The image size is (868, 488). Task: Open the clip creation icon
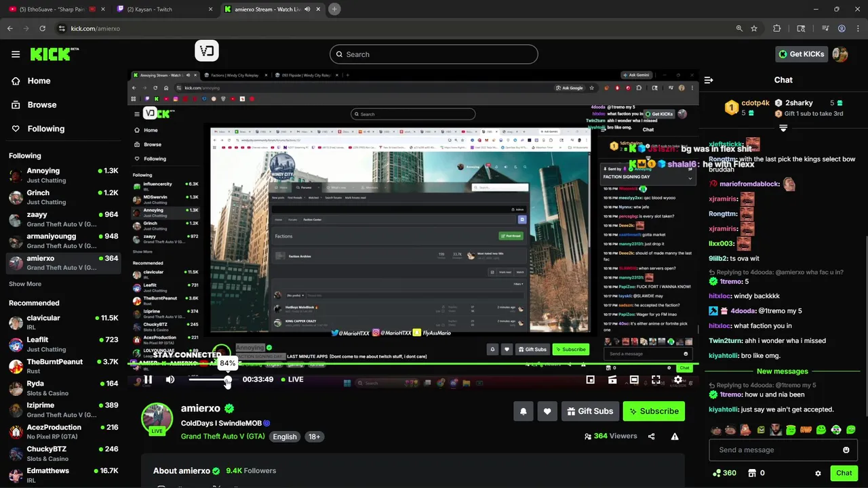click(x=612, y=380)
